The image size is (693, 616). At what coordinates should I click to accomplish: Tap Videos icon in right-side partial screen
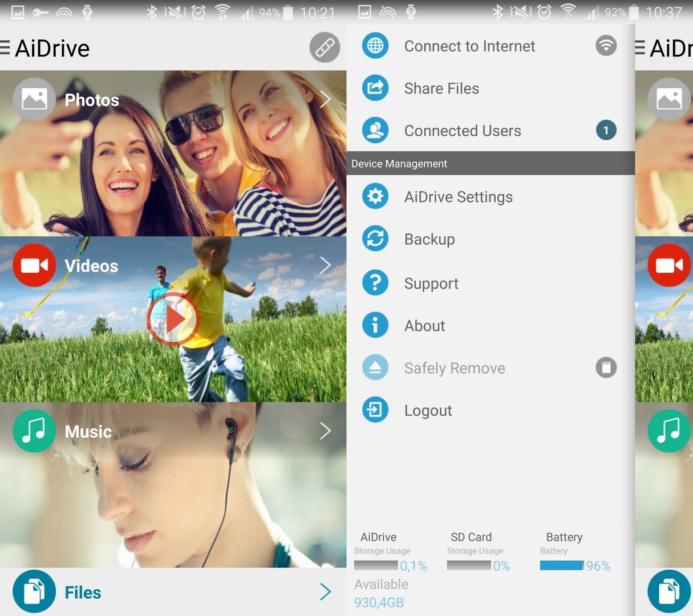669,265
